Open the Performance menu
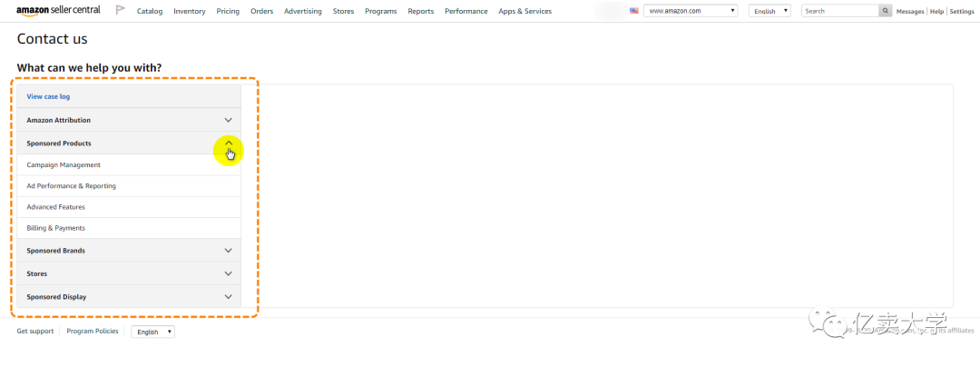 (x=466, y=11)
